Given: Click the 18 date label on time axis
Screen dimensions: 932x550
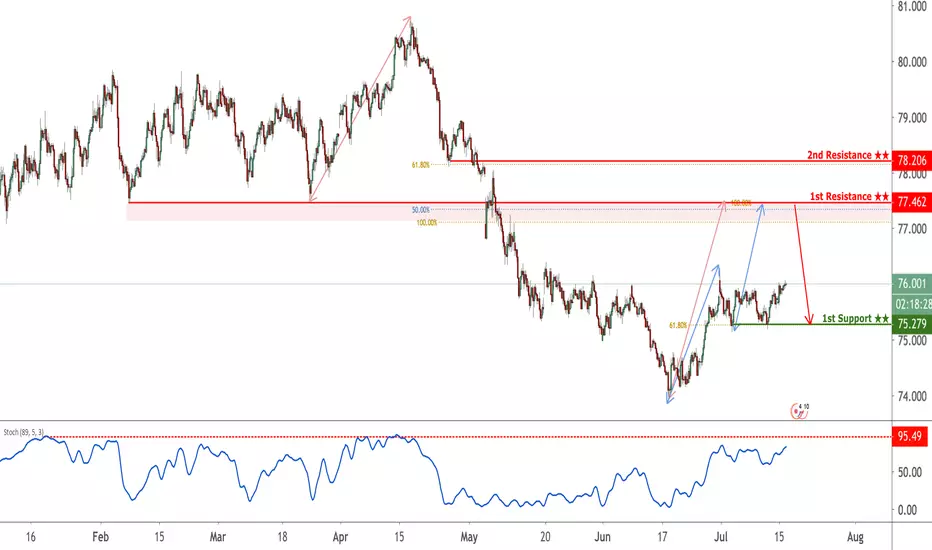Looking at the screenshot, I should (x=282, y=537).
